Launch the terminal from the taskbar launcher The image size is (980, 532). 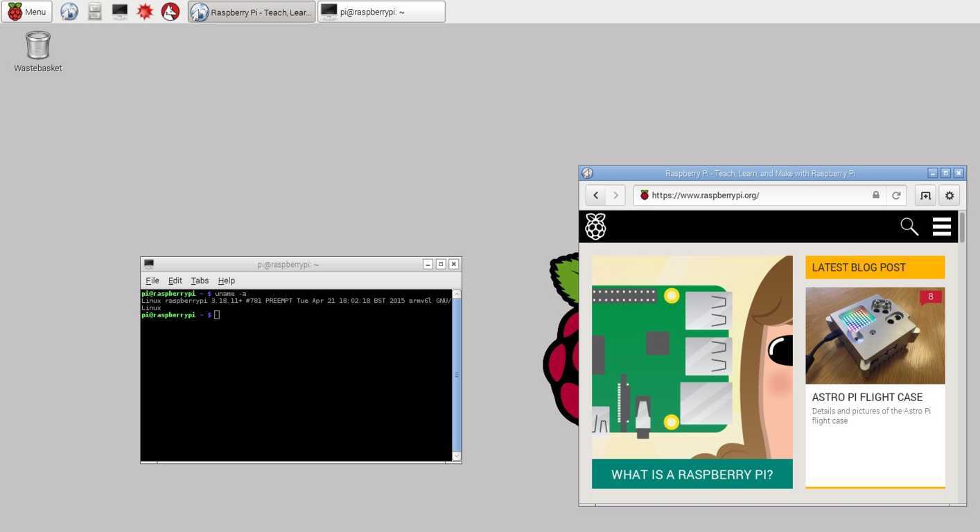[x=120, y=12]
